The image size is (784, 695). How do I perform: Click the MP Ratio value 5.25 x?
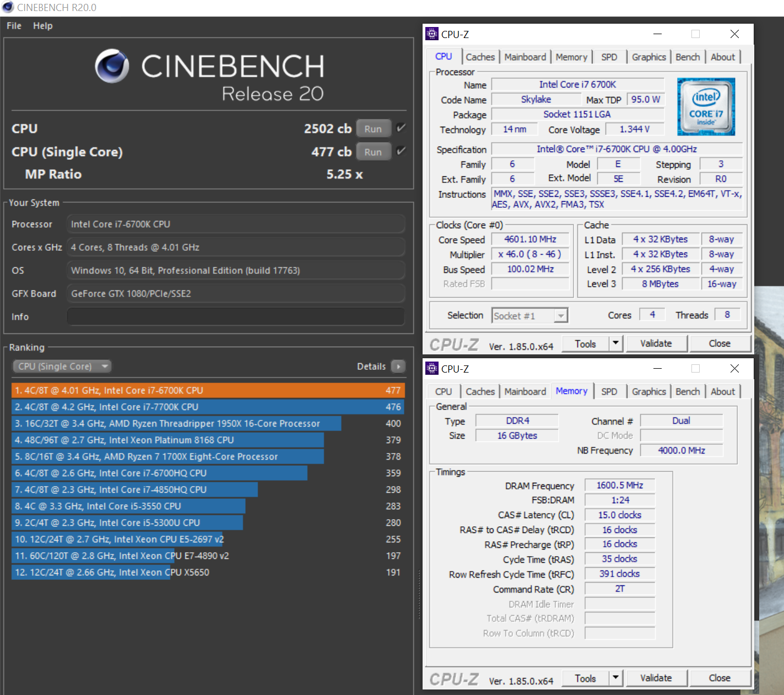[345, 174]
